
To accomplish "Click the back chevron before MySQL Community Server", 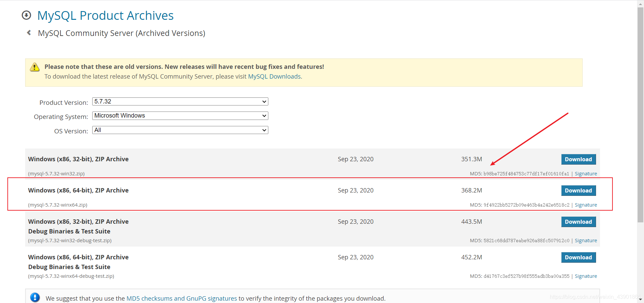I will (29, 33).
